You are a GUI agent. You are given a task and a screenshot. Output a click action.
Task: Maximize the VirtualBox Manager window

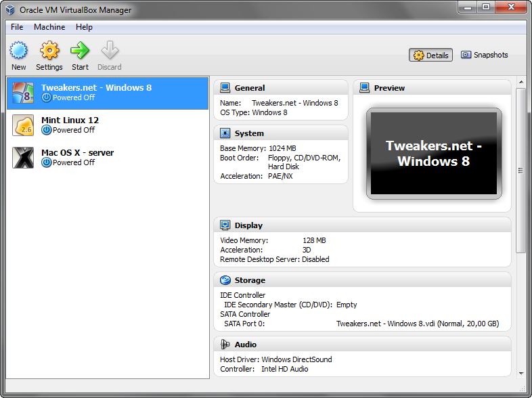click(x=486, y=7)
